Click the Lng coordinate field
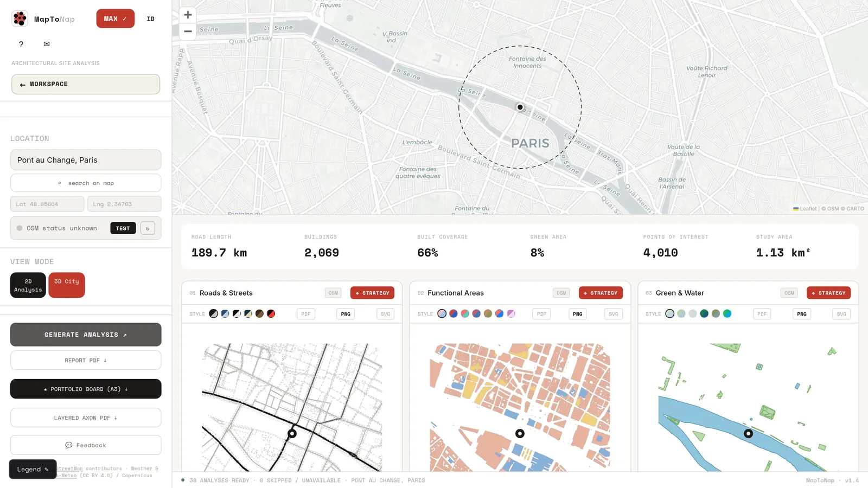Image resolution: width=868 pixels, height=488 pixels. pyautogui.click(x=124, y=204)
